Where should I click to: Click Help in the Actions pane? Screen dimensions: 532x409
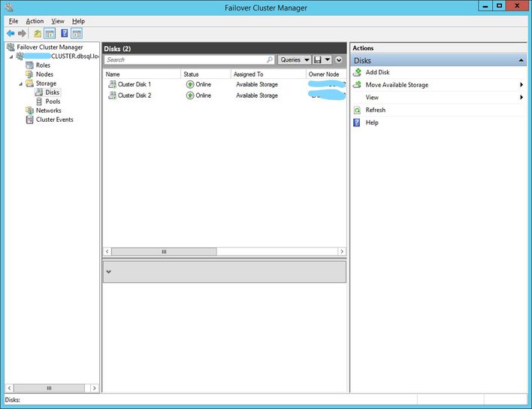(372, 123)
